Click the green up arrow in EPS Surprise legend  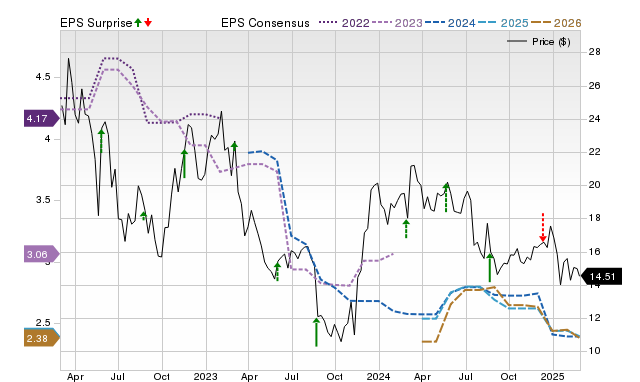click(x=138, y=23)
